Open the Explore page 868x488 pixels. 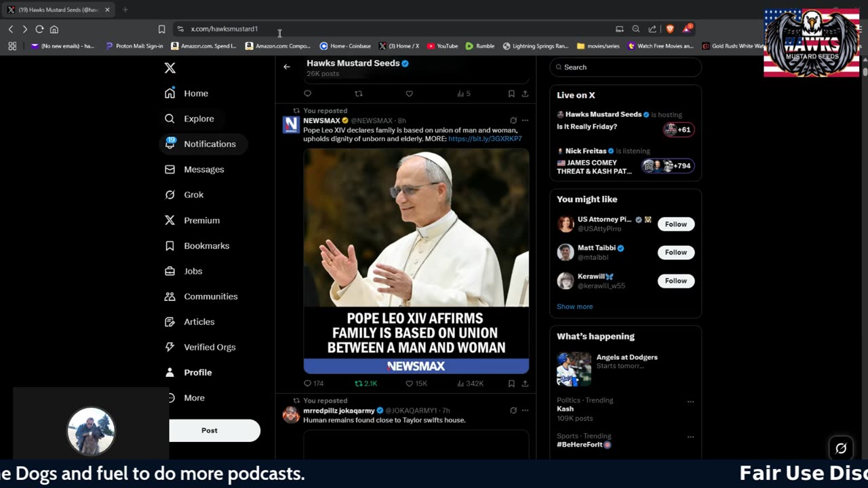[x=189, y=119]
